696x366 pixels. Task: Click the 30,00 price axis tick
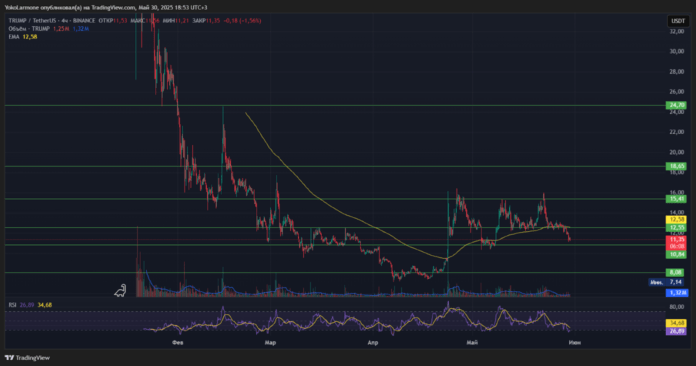click(676, 51)
